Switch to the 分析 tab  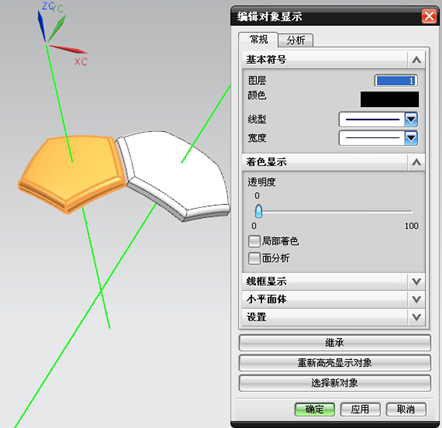pyautogui.click(x=296, y=40)
